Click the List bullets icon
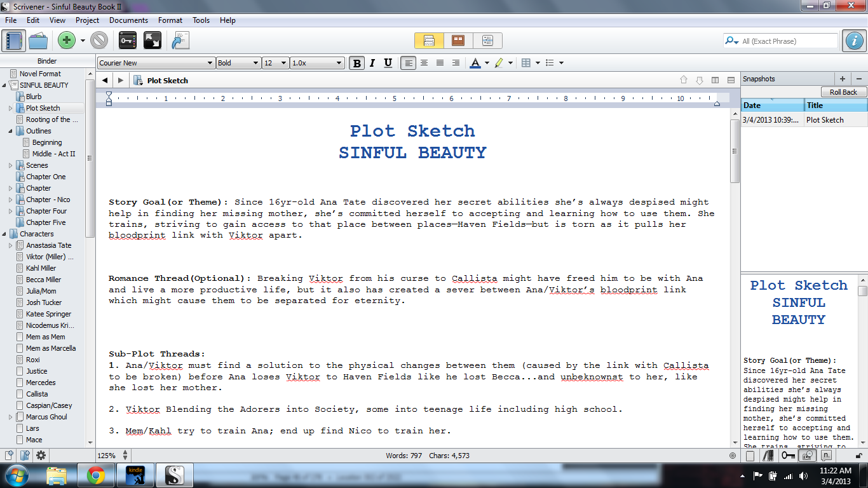 [x=550, y=63]
